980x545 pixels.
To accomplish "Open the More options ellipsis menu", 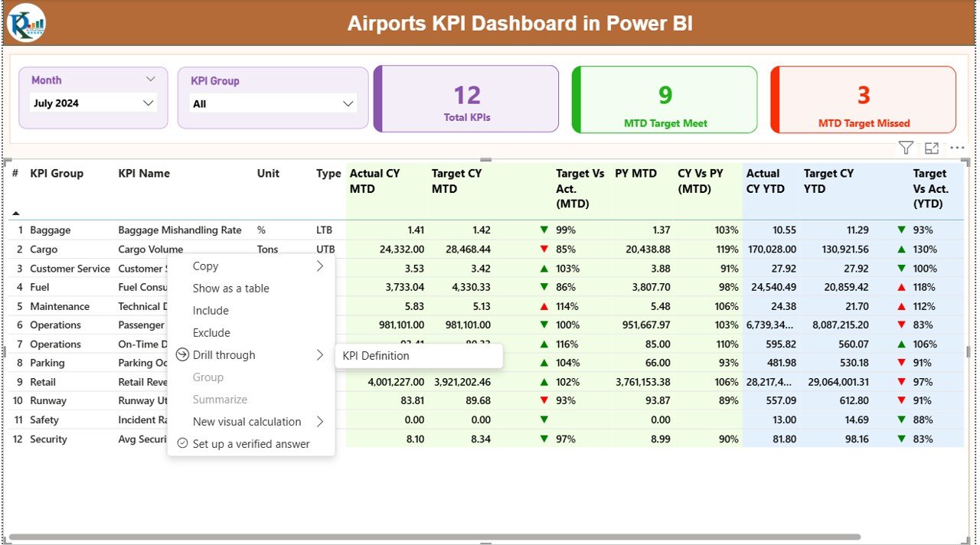I will click(x=956, y=148).
